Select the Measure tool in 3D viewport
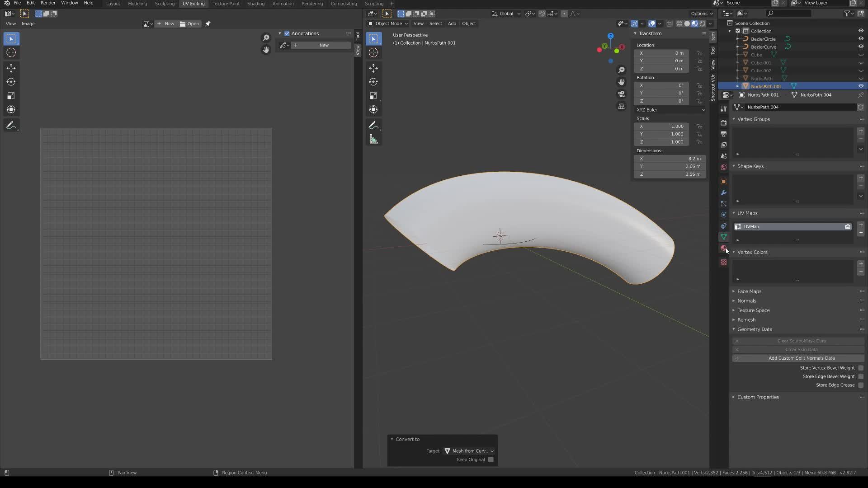 [x=373, y=139]
